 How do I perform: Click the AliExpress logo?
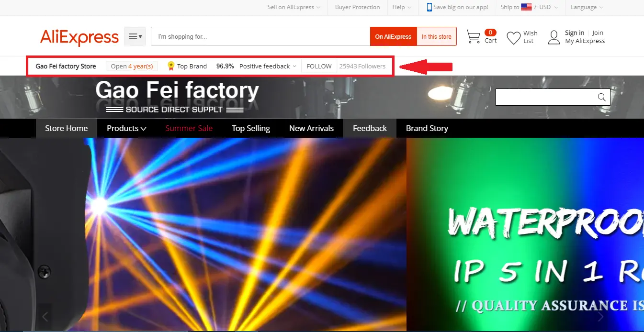79,37
